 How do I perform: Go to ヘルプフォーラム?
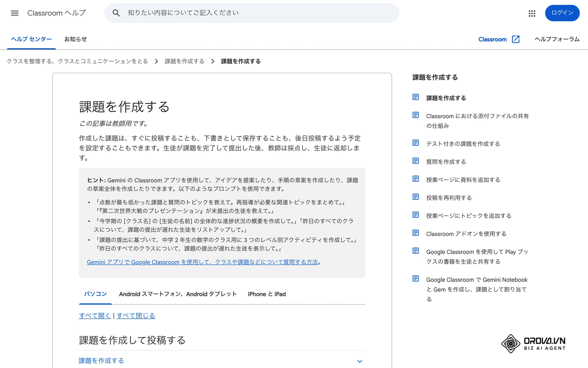(x=557, y=39)
